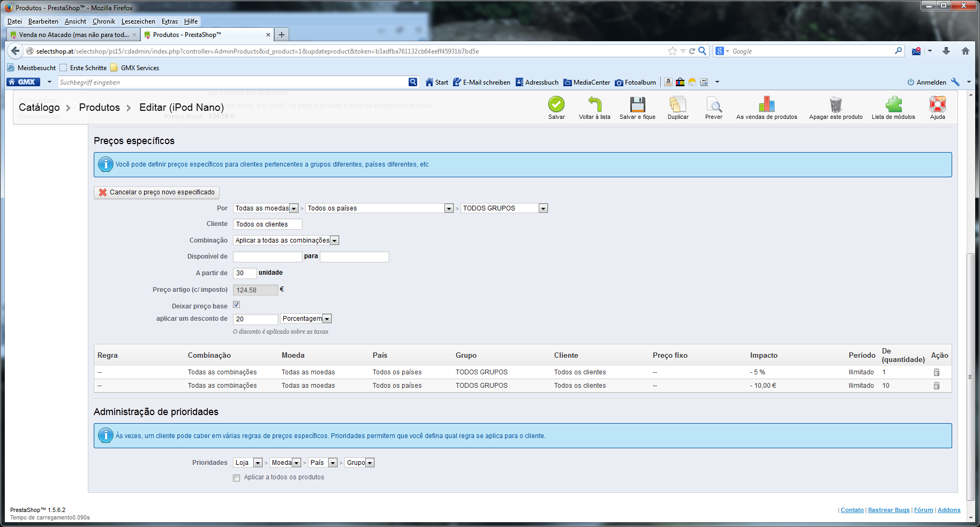
Task: Click the GMX toolbar wrench settings icon
Action: tap(955, 82)
